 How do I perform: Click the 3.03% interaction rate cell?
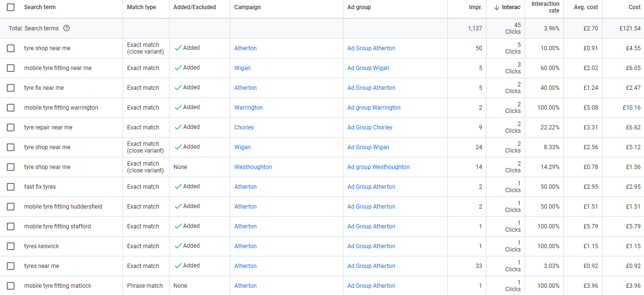click(551, 266)
